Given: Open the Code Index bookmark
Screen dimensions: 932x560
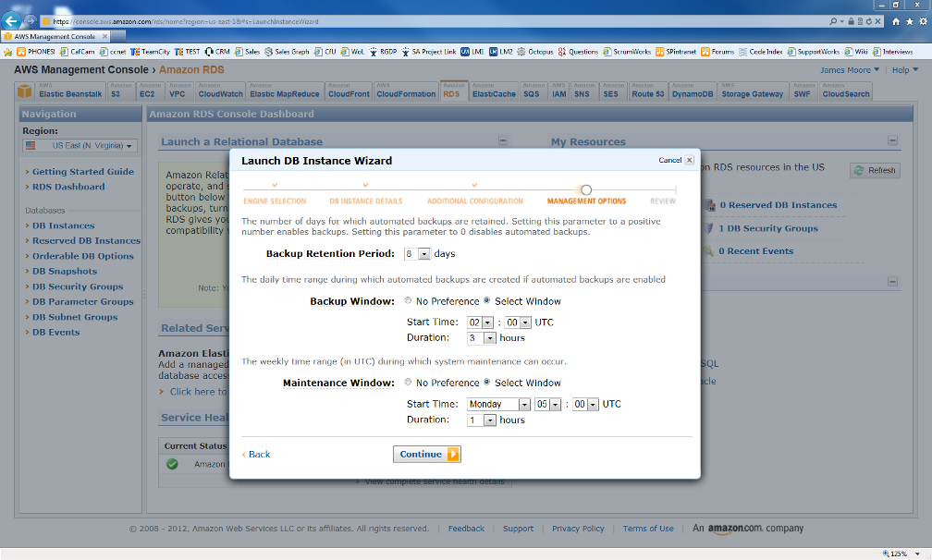Looking at the screenshot, I should tap(760, 52).
